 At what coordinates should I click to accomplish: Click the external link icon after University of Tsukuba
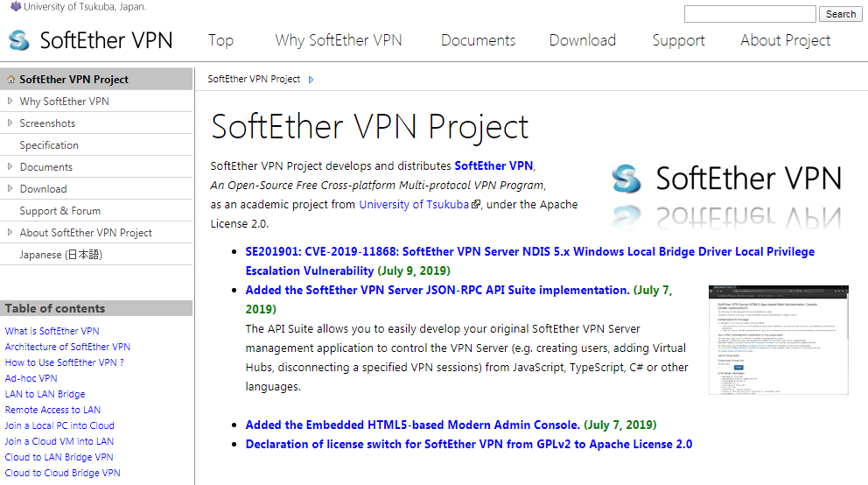click(475, 204)
